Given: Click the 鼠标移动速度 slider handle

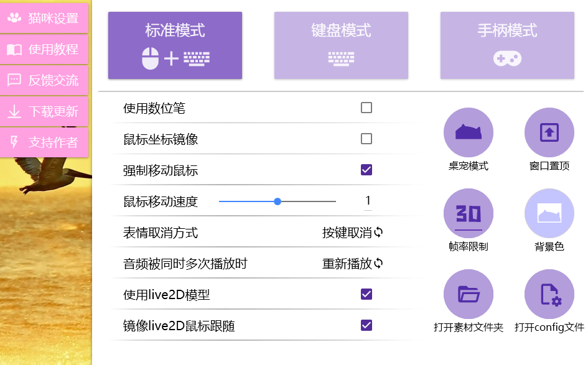Looking at the screenshot, I should click(278, 201).
